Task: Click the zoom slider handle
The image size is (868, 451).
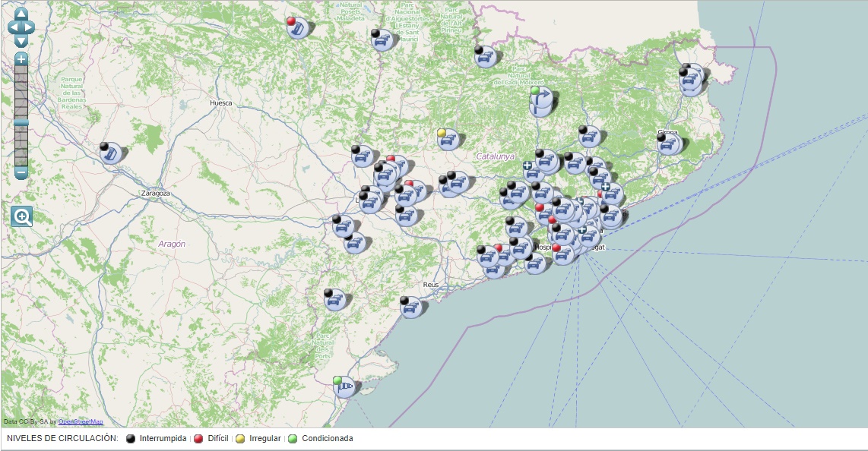Action: tap(21, 123)
